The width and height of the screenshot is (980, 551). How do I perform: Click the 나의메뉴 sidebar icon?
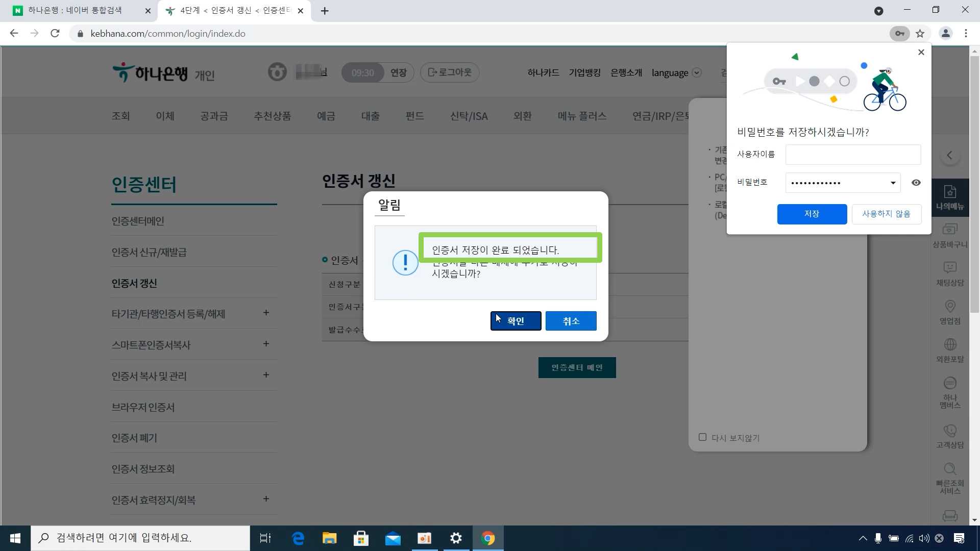pyautogui.click(x=950, y=197)
